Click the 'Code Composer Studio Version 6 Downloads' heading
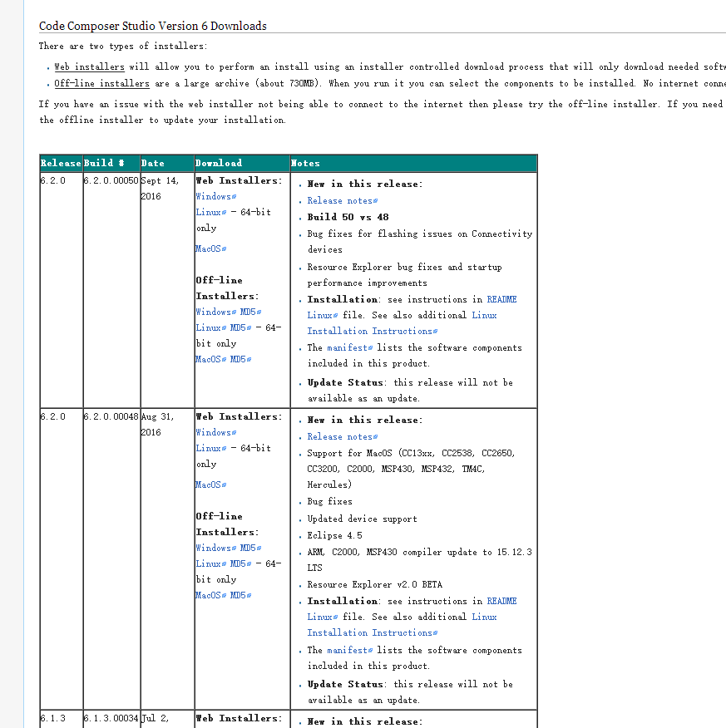This screenshot has height=728, width=726. coord(153,26)
